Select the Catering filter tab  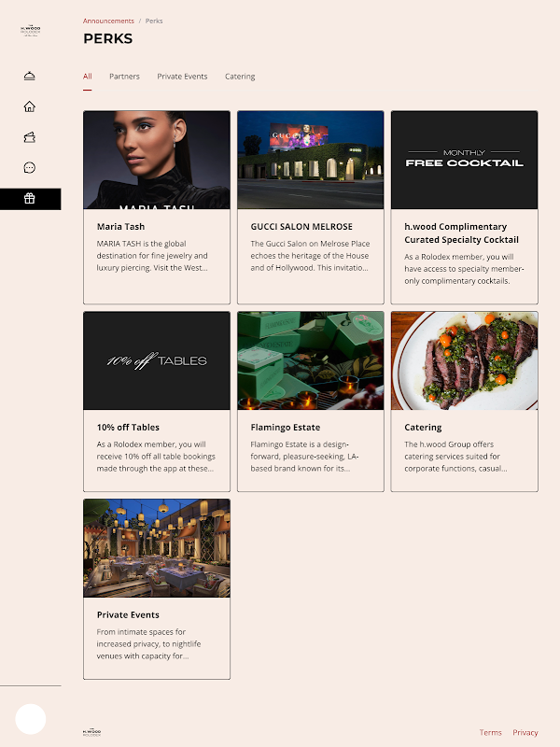coord(240,77)
